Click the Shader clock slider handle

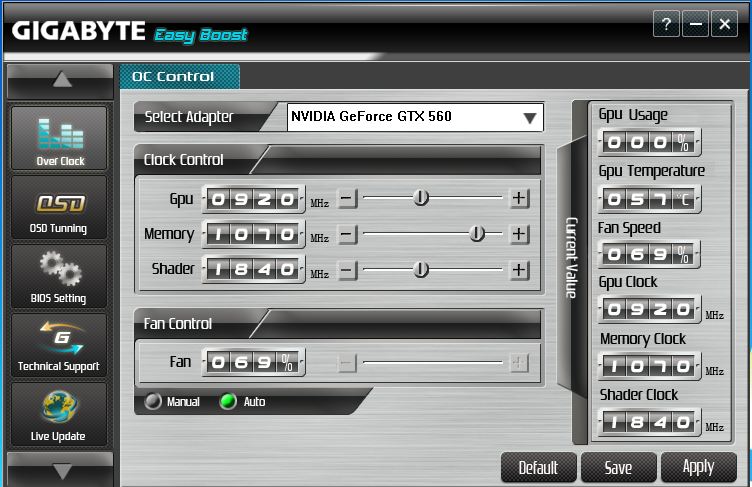coord(421,270)
